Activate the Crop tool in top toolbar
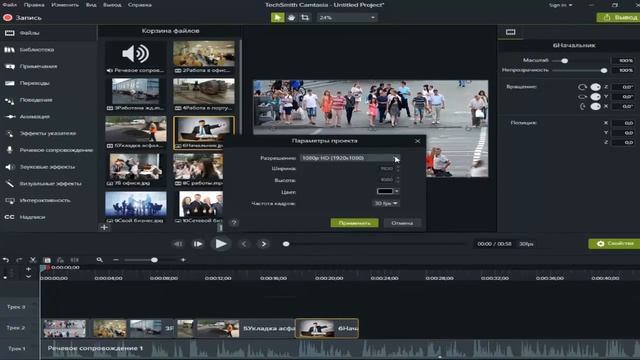 point(305,18)
